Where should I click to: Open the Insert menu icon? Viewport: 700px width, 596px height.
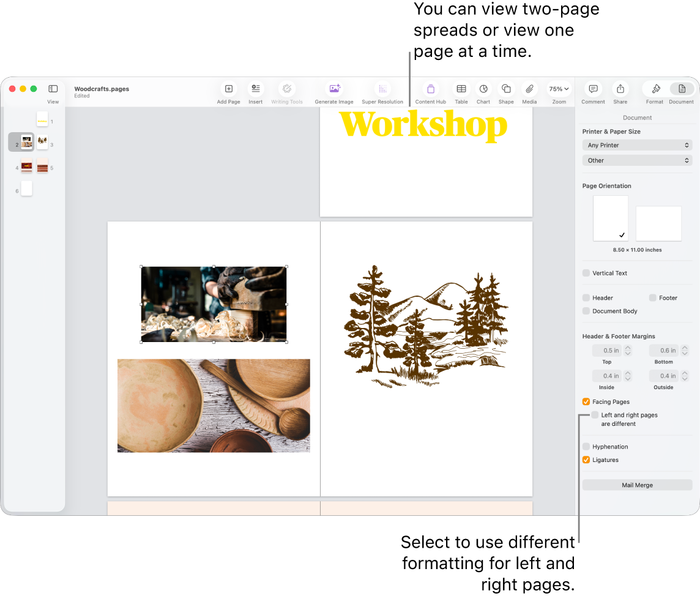point(255,89)
